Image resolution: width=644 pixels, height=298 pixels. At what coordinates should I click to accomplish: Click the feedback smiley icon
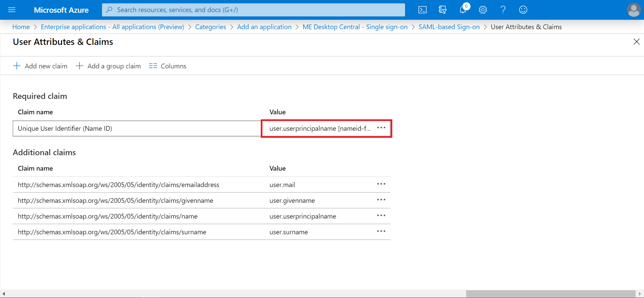point(523,10)
